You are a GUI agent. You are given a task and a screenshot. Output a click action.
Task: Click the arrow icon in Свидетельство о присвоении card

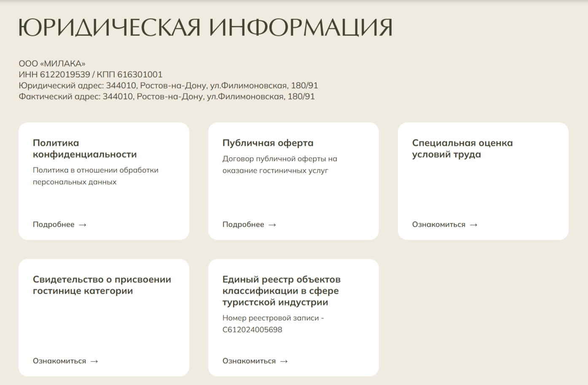point(94,361)
